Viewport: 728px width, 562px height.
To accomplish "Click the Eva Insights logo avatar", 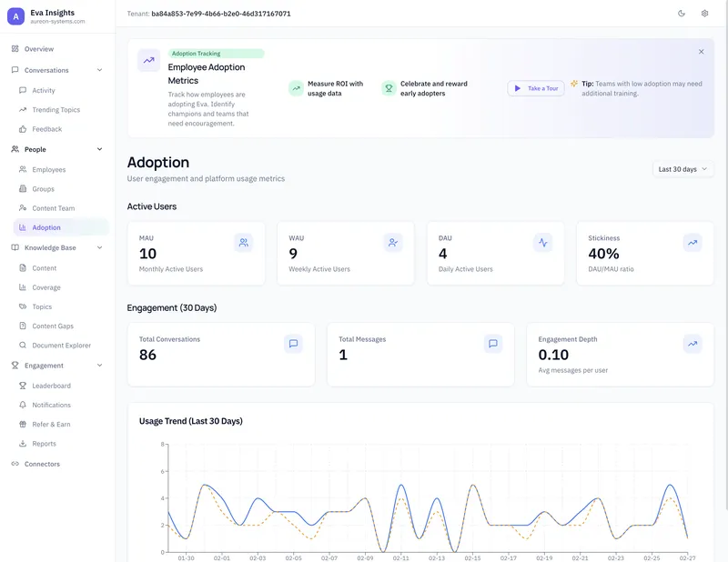I will (15, 16).
